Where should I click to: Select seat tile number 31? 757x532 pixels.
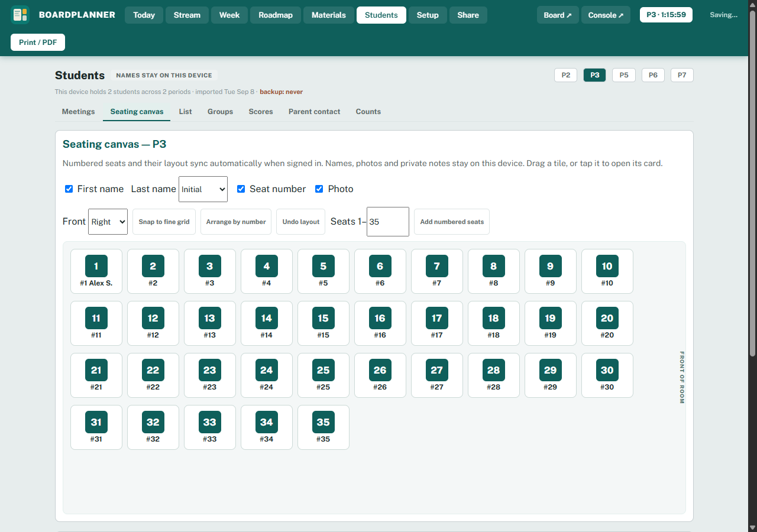point(96,427)
